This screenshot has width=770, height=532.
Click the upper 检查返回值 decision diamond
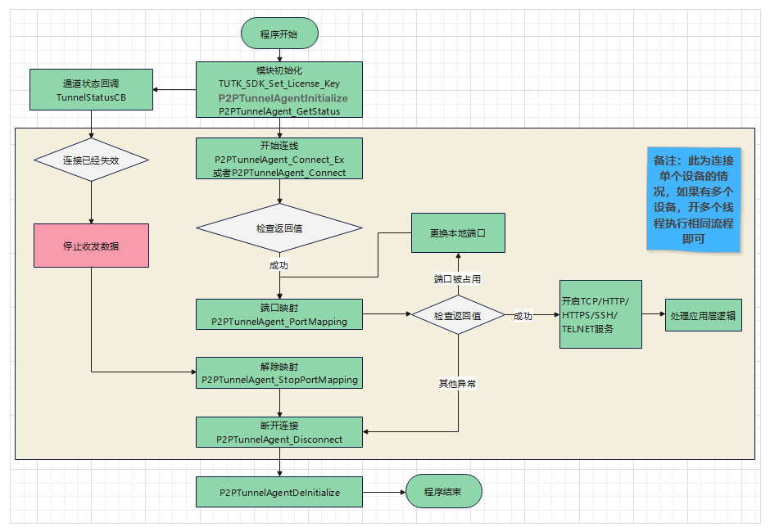pos(279,230)
